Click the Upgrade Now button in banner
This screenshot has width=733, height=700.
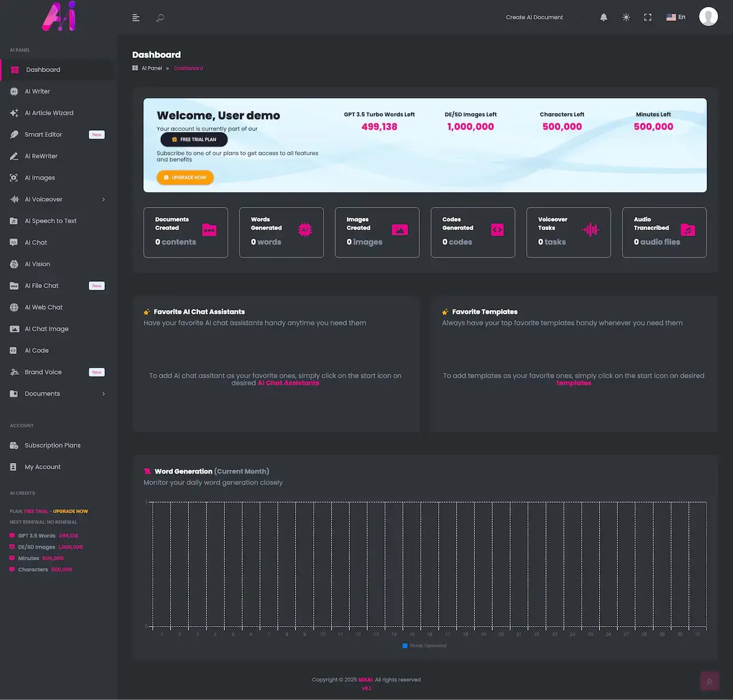pyautogui.click(x=185, y=178)
